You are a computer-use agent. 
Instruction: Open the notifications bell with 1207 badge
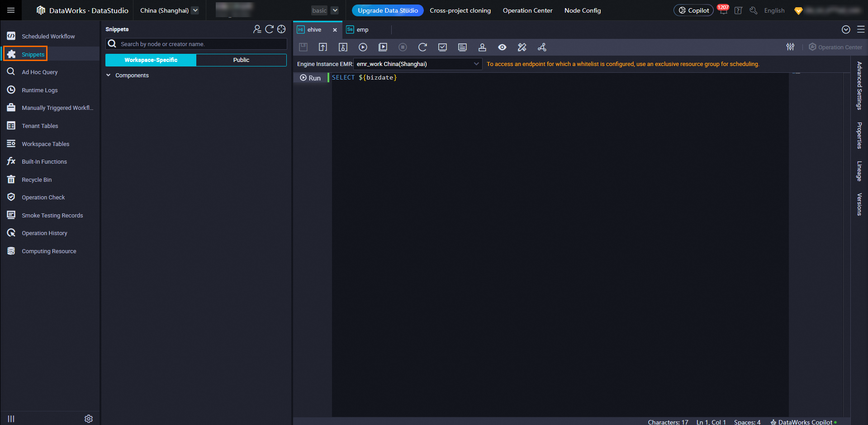coord(723,10)
